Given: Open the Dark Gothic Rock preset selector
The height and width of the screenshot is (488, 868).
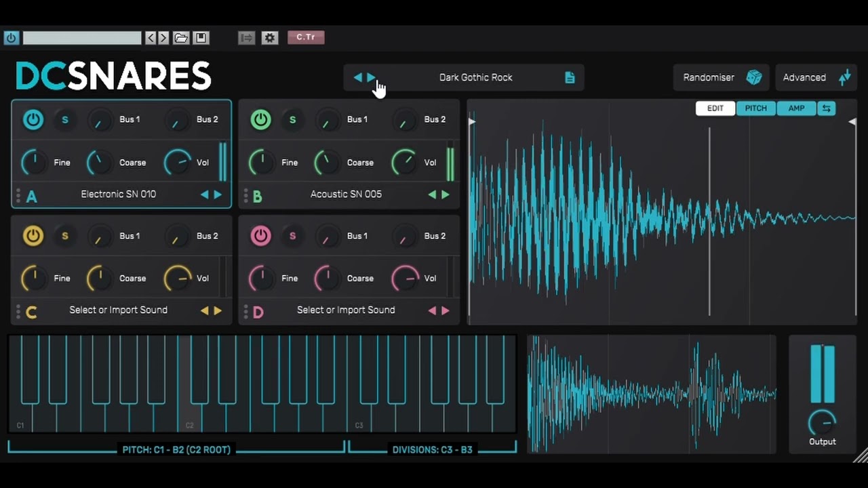Looking at the screenshot, I should point(476,77).
